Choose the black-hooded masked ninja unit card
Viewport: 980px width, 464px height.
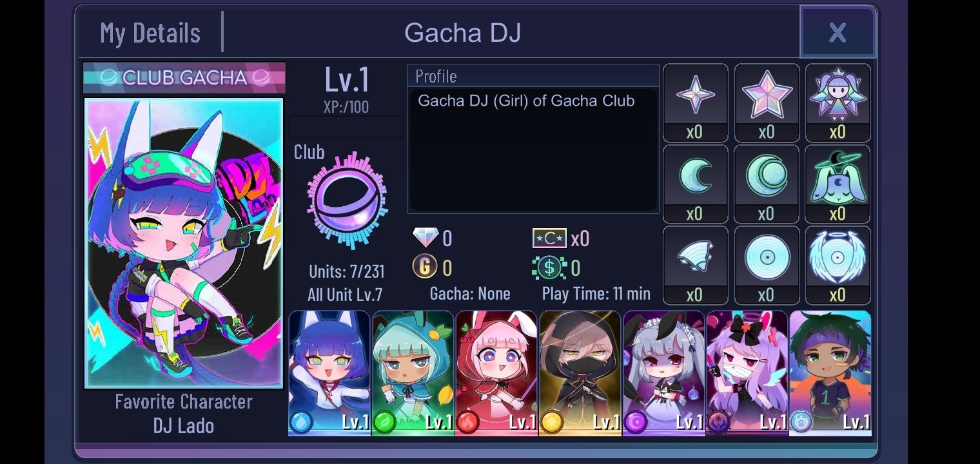pyautogui.click(x=580, y=373)
